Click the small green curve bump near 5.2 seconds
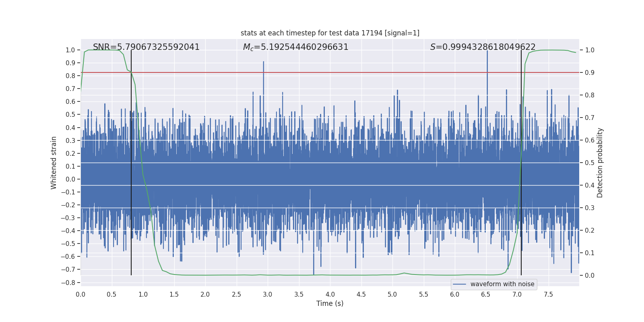 [404, 273]
